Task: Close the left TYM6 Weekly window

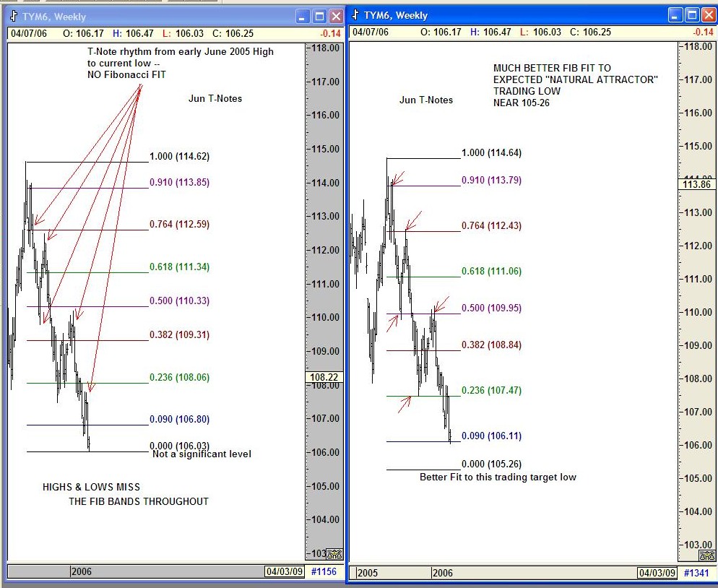Action: pyautogui.click(x=336, y=17)
